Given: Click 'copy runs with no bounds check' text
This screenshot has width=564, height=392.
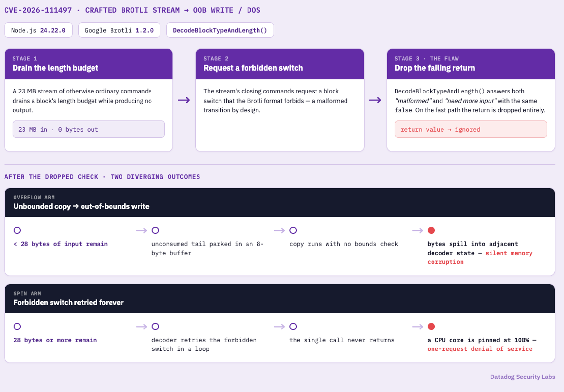Looking at the screenshot, I should pos(344,244).
